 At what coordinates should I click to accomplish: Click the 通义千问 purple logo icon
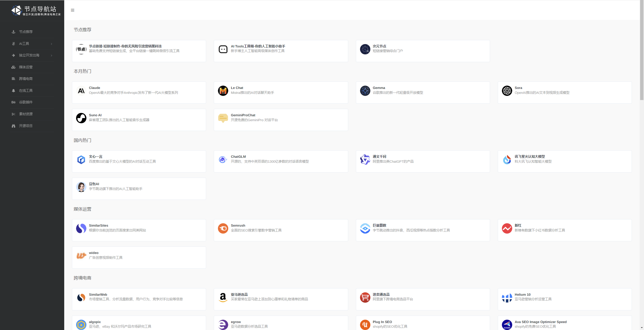[x=365, y=160]
